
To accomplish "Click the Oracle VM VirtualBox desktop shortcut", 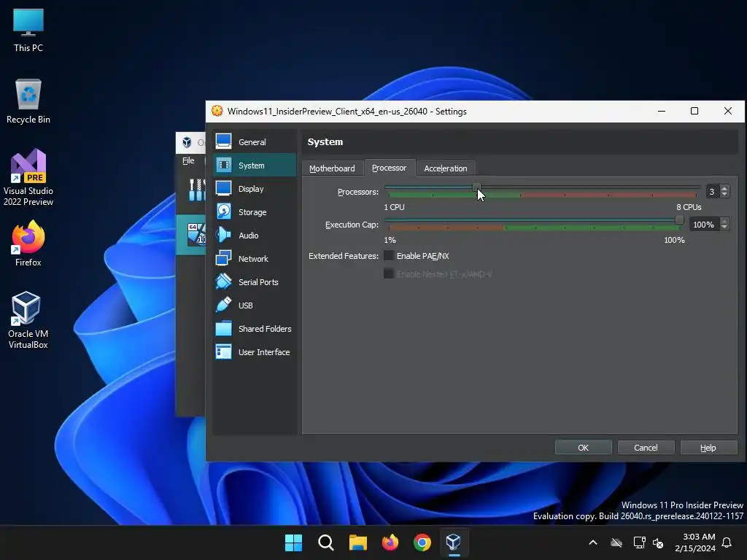I will click(x=28, y=320).
